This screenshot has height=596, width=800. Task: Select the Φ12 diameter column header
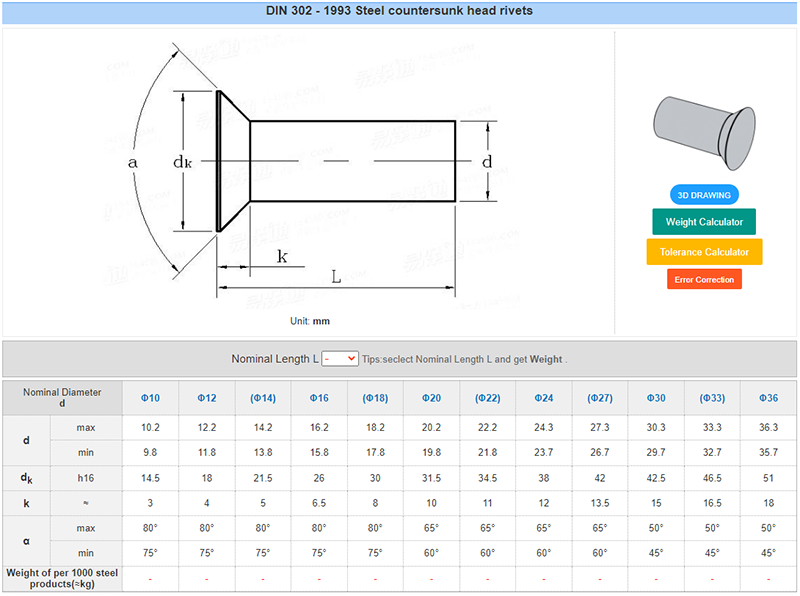pyautogui.click(x=207, y=398)
